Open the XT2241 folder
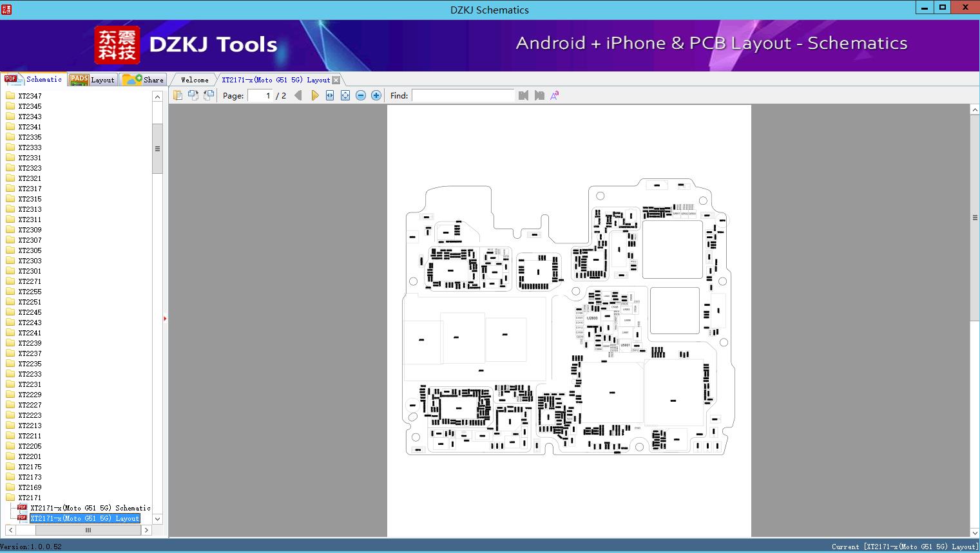980x553 pixels. pyautogui.click(x=24, y=333)
